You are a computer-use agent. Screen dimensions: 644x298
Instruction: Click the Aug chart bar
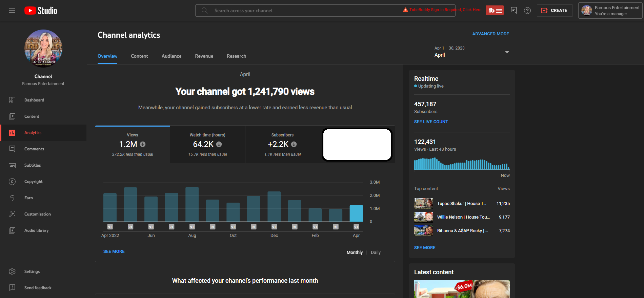pyautogui.click(x=192, y=204)
